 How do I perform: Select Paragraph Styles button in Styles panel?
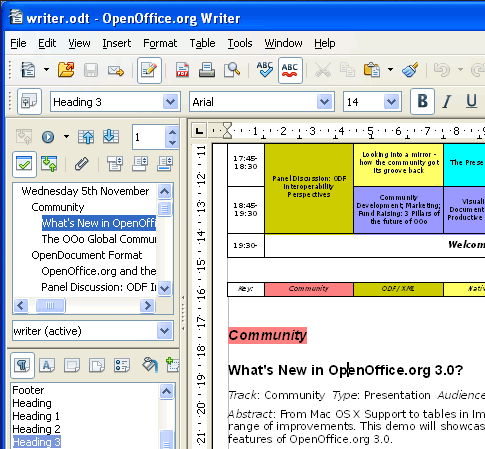(22, 365)
